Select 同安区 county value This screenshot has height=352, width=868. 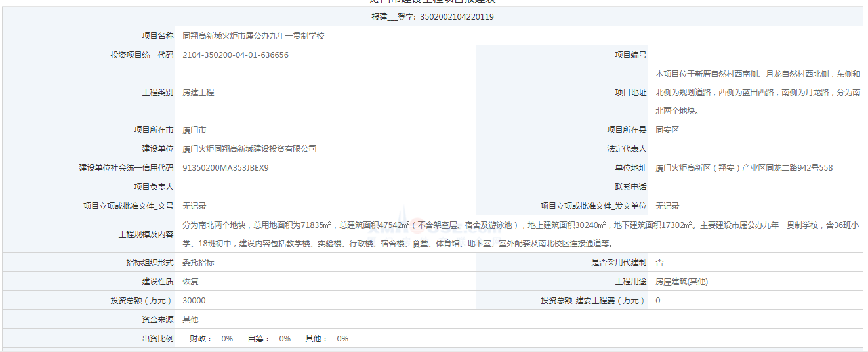[x=667, y=130]
